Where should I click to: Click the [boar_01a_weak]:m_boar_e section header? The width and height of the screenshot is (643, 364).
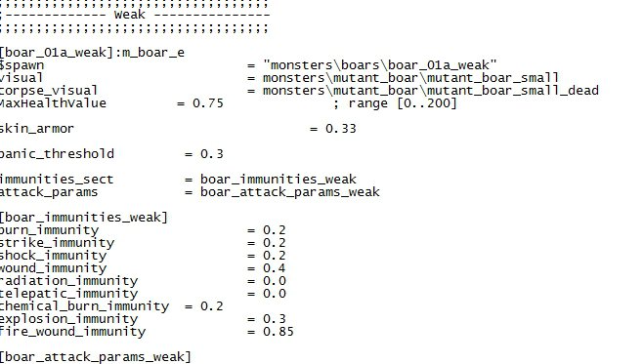92,53
